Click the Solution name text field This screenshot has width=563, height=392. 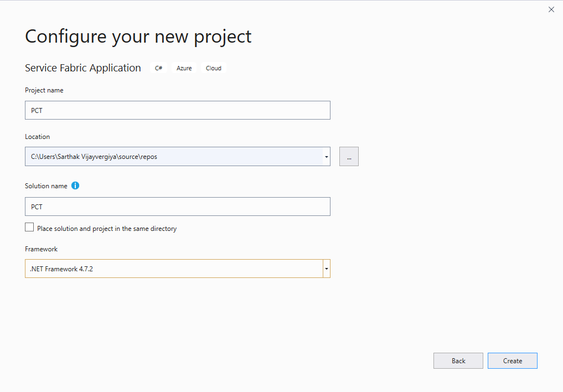coord(177,207)
